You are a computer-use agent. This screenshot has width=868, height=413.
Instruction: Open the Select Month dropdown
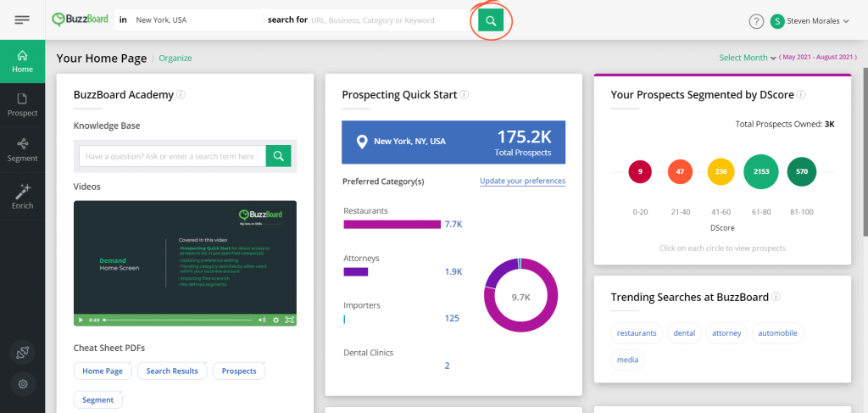tap(748, 58)
